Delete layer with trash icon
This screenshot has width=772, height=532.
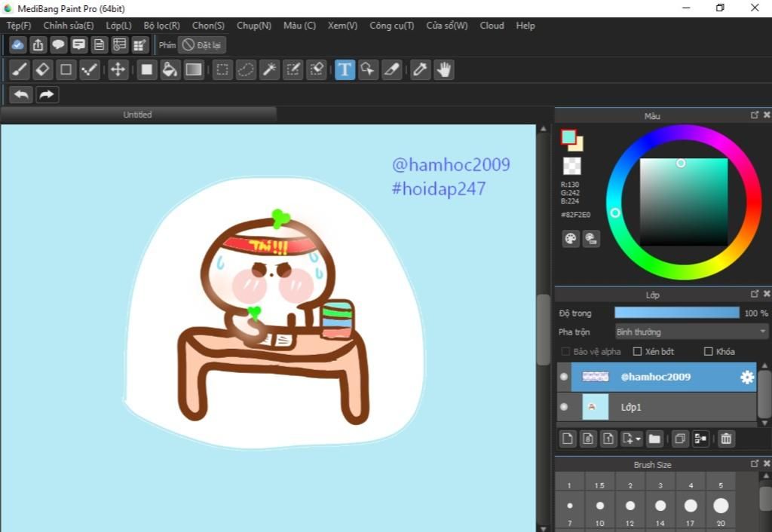tap(726, 439)
